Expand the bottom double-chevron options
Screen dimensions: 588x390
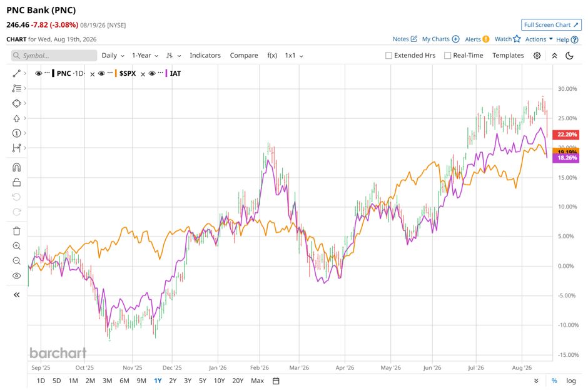(536, 381)
